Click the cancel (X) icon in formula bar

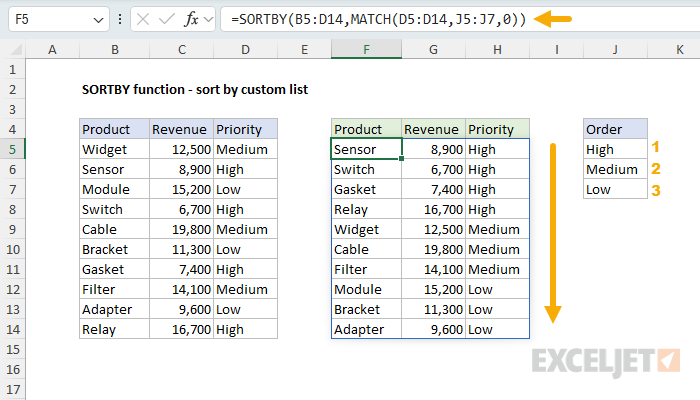click(143, 19)
